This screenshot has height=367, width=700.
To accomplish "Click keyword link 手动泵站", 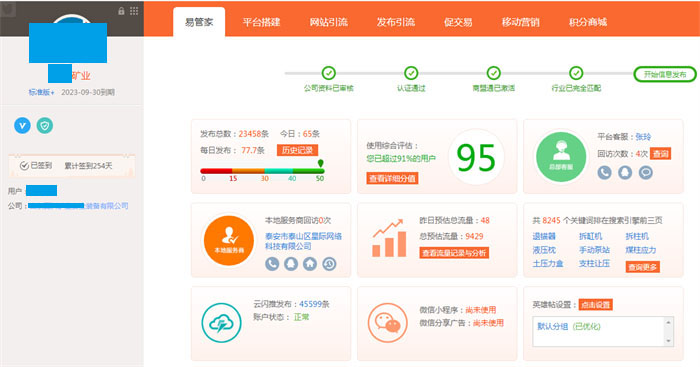I will (594, 250).
